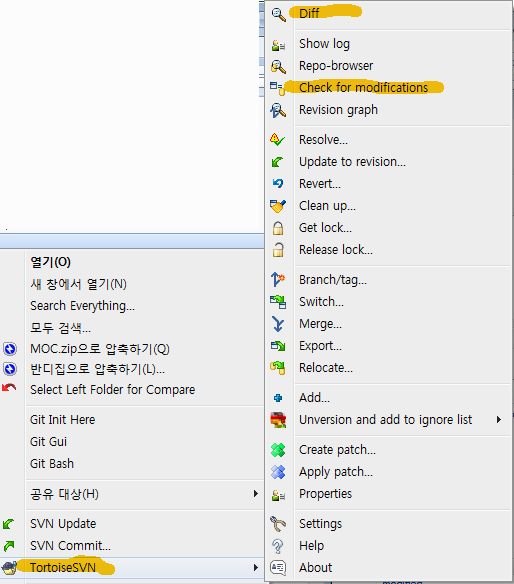Click the Show log icon

pos(278,45)
